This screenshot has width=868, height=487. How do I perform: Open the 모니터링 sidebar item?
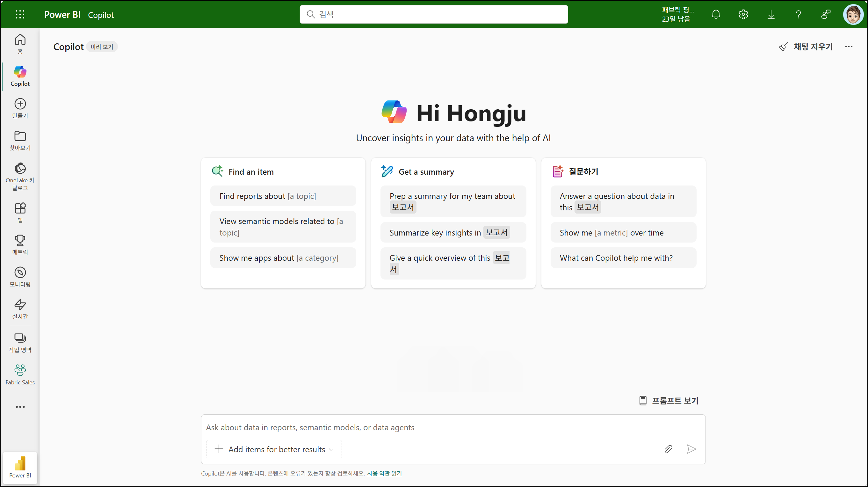[20, 277]
